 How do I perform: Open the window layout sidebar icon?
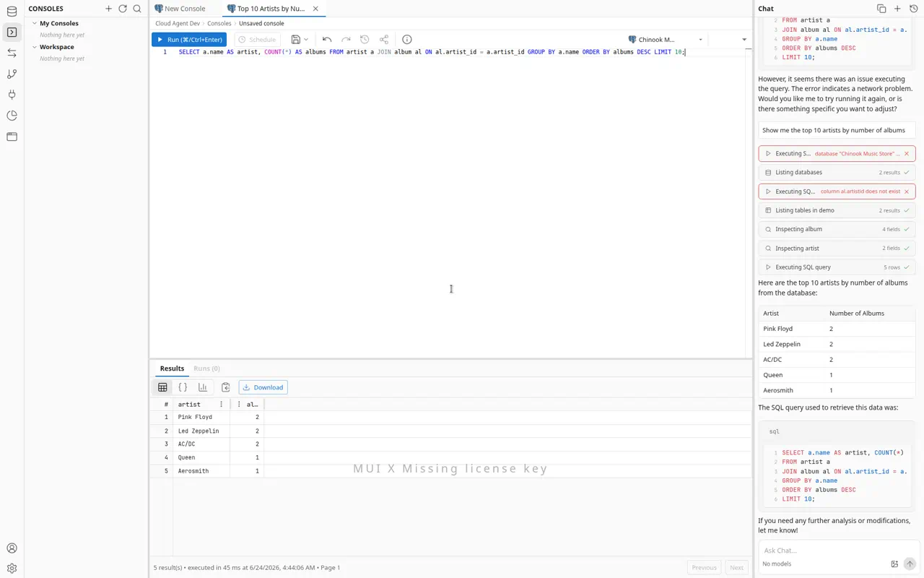12,137
